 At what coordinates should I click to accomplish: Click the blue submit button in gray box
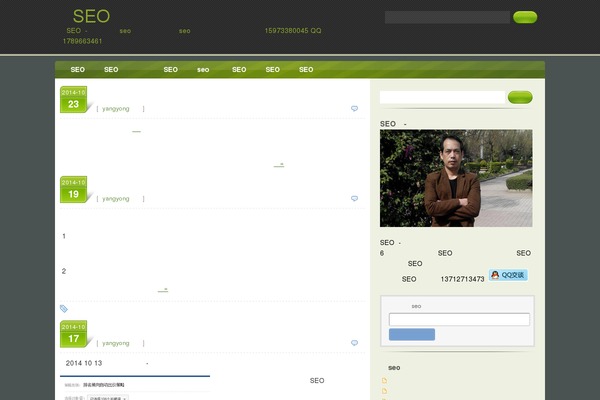click(412, 334)
